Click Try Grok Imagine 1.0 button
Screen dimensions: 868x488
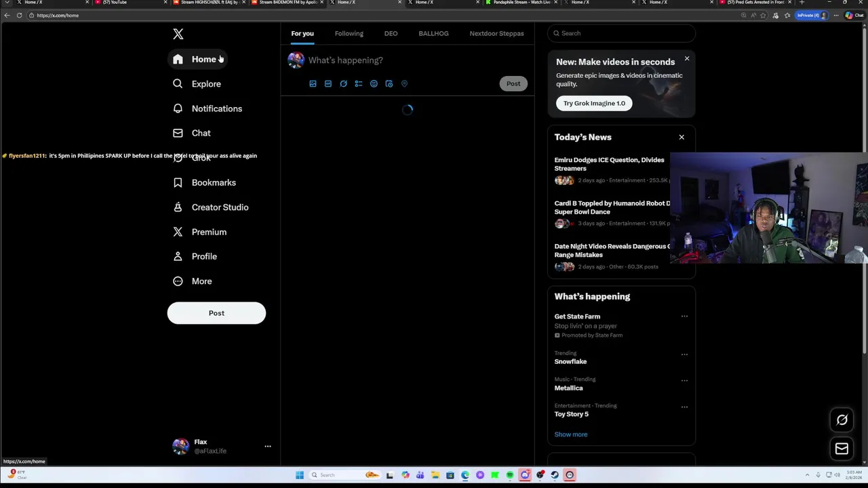[594, 103]
